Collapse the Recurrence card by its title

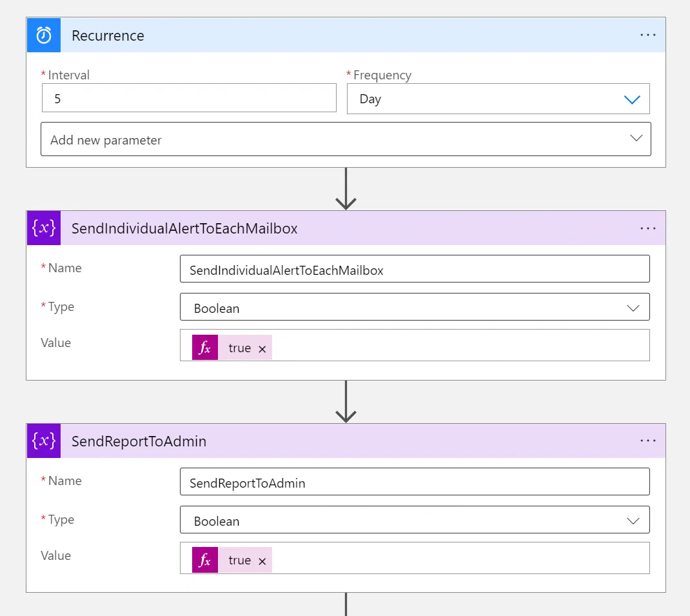(x=108, y=35)
